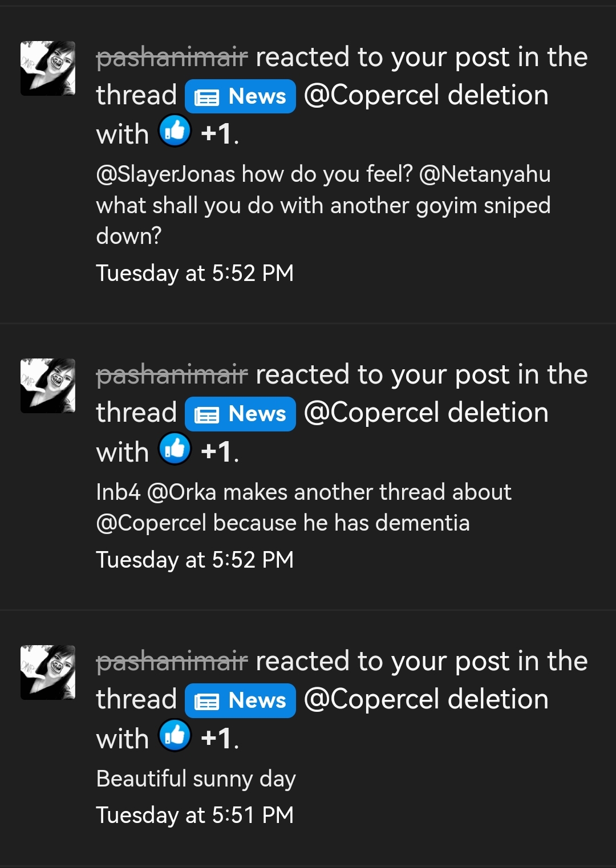Click the avatar in the middle notification
616x868 pixels.
point(48,385)
